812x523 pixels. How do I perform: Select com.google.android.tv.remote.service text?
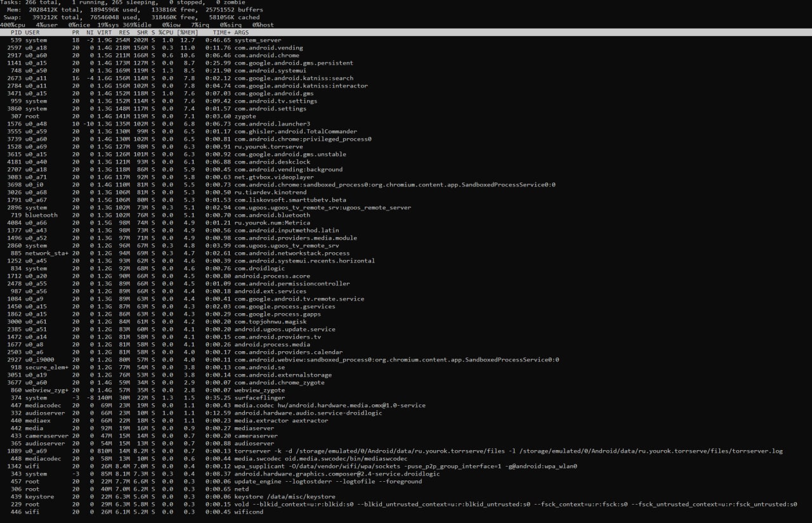[x=299, y=299]
